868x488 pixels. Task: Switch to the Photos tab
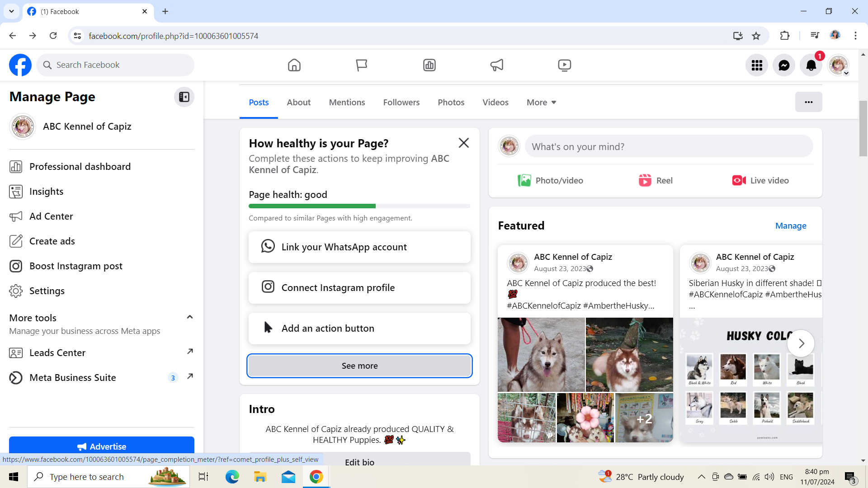[x=451, y=103]
